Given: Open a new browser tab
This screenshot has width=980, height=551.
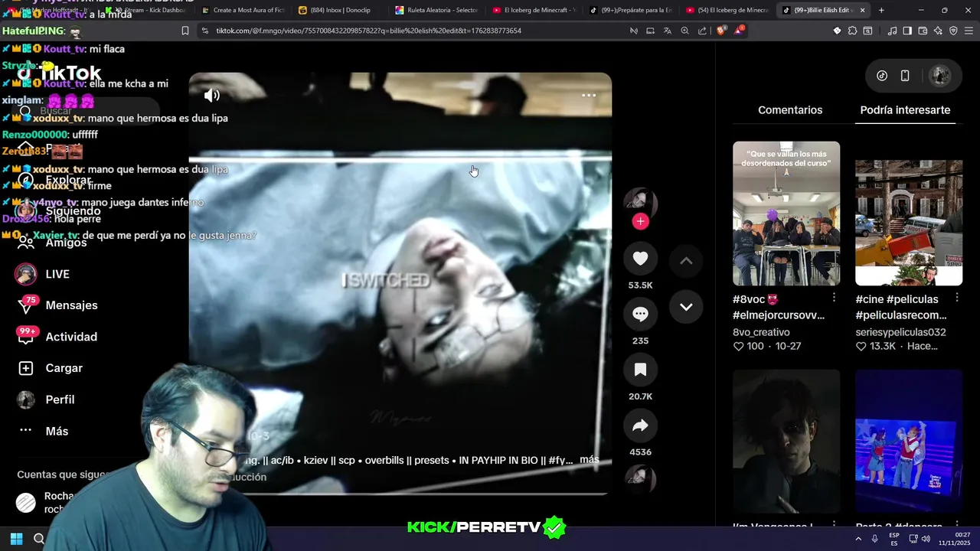Looking at the screenshot, I should 881,10.
